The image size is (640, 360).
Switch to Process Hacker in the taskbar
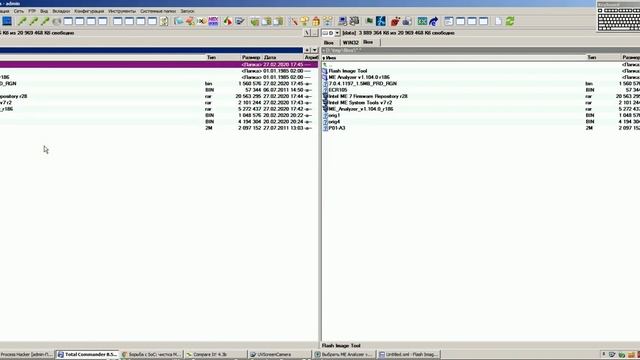(27, 355)
